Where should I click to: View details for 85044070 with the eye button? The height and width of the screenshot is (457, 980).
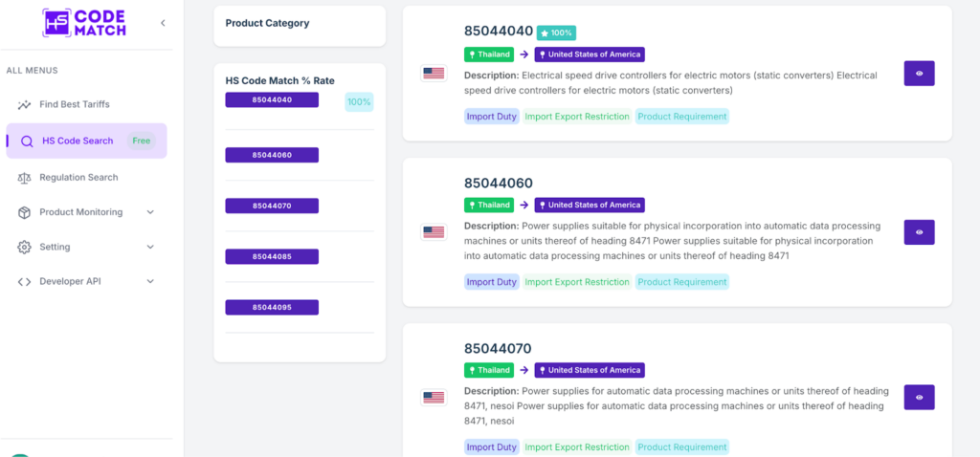point(919,397)
